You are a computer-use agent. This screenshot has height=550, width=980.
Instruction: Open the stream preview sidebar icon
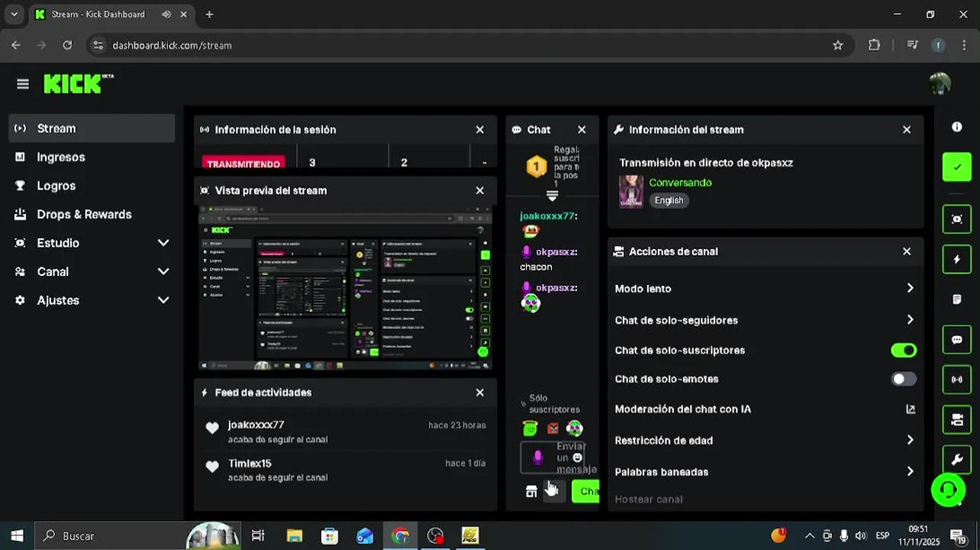tap(956, 219)
